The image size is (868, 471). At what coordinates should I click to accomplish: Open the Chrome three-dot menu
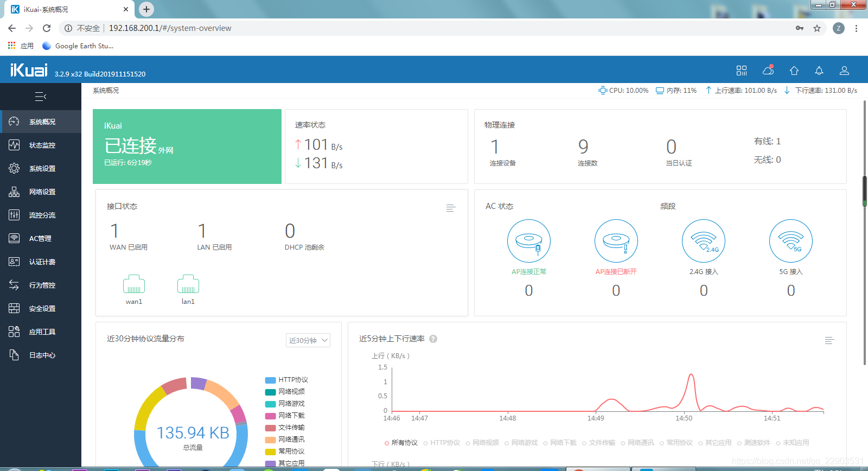856,28
